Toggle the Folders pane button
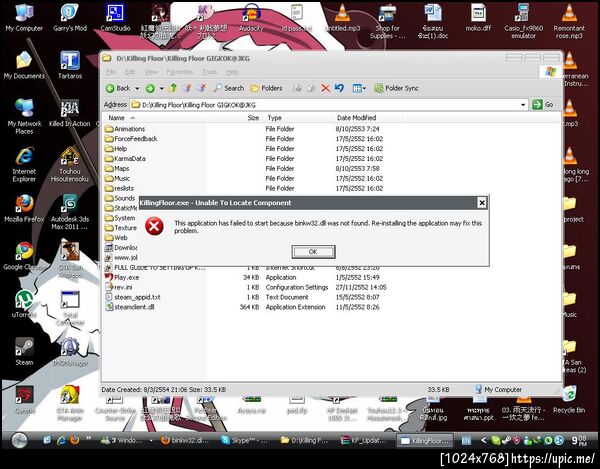 click(266, 88)
